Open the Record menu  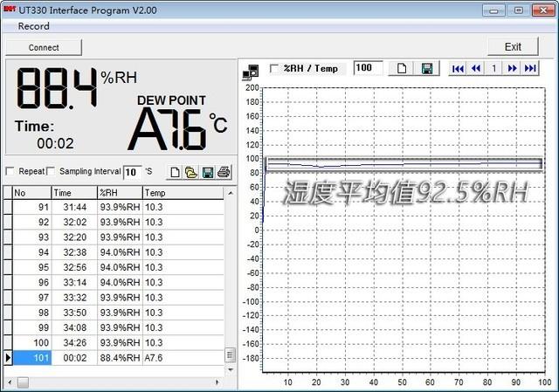point(33,27)
